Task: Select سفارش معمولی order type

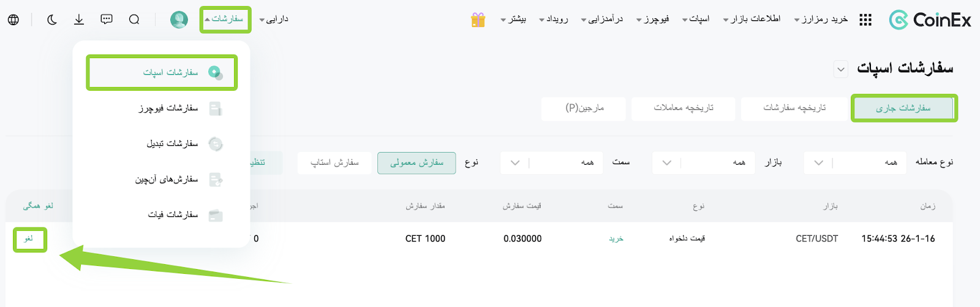Action: 417,162
